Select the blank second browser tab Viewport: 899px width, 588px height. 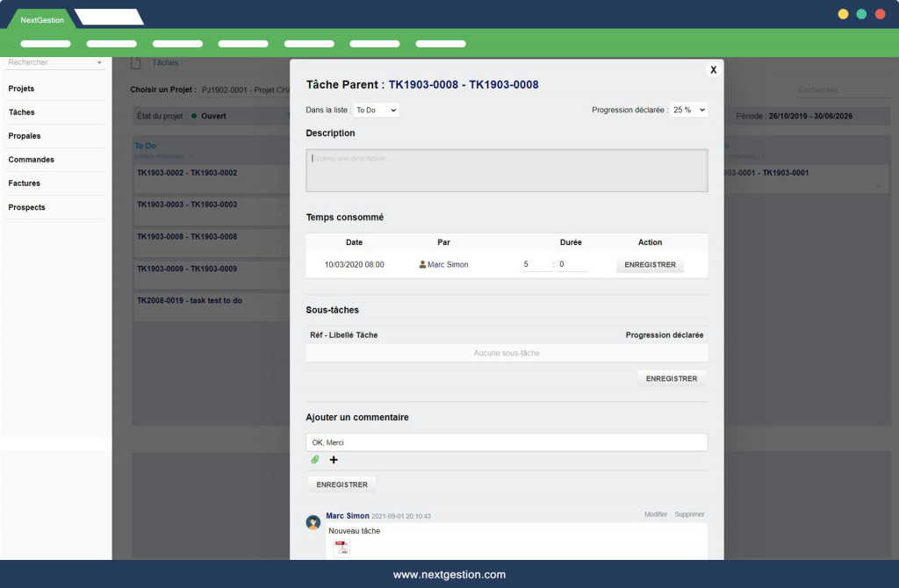coord(109,18)
